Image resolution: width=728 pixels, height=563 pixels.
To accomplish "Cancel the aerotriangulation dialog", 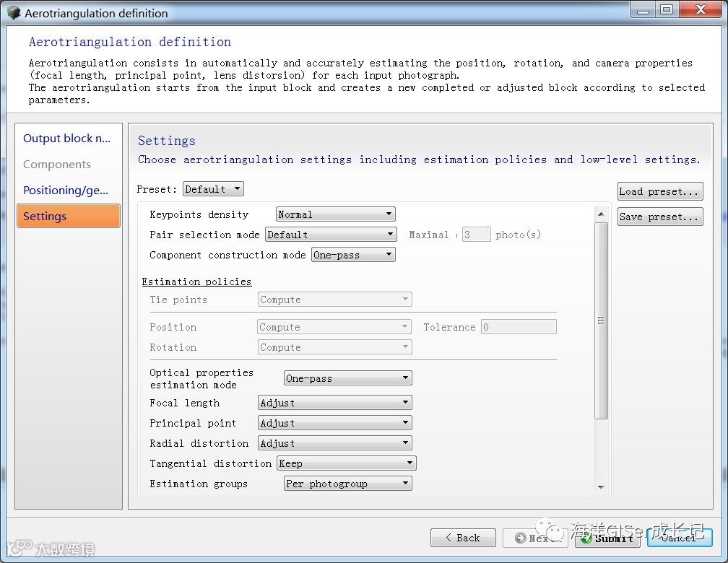I will 679,538.
